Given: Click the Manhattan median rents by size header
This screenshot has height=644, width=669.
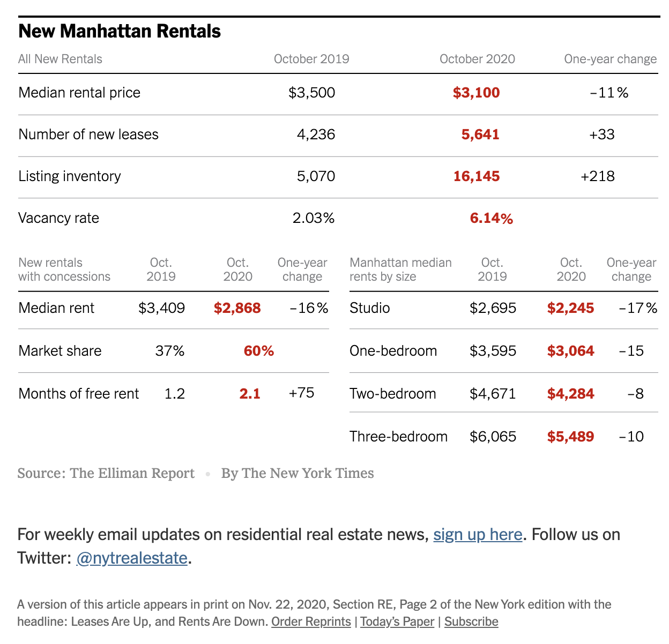Looking at the screenshot, I should click(400, 269).
